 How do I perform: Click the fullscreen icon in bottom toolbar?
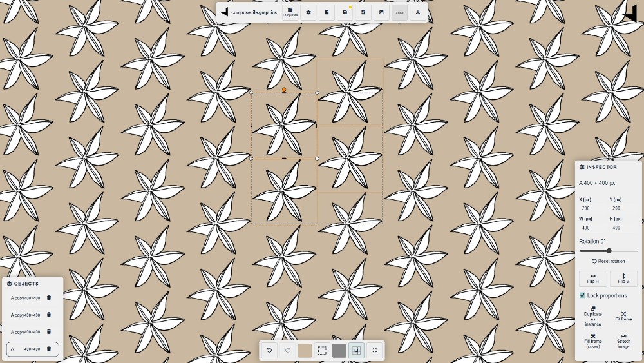coord(375,350)
